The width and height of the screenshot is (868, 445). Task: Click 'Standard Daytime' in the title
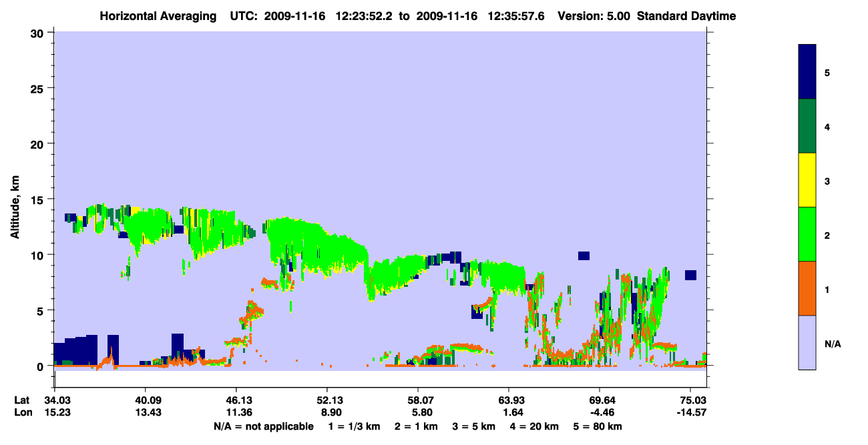pyautogui.click(x=686, y=16)
